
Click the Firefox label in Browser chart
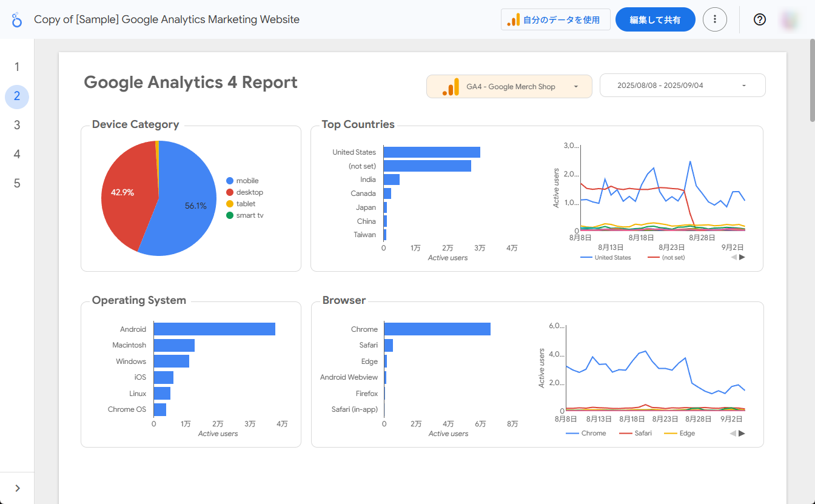tap(367, 394)
